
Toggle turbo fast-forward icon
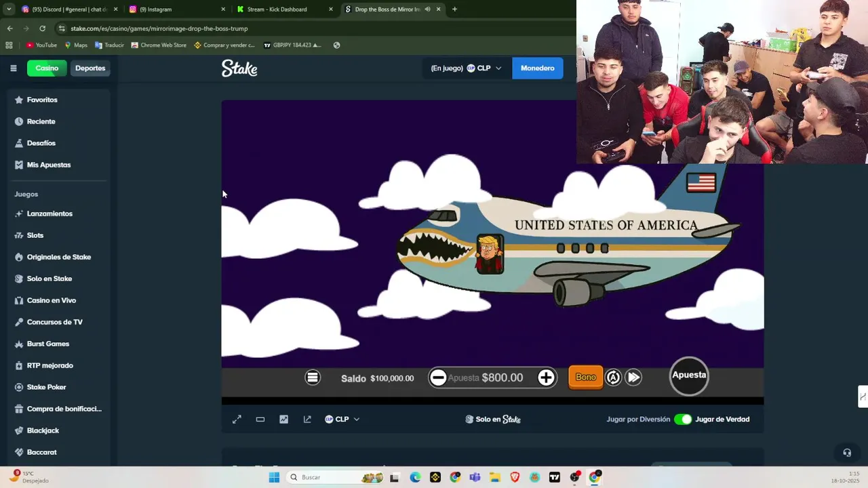pos(633,378)
